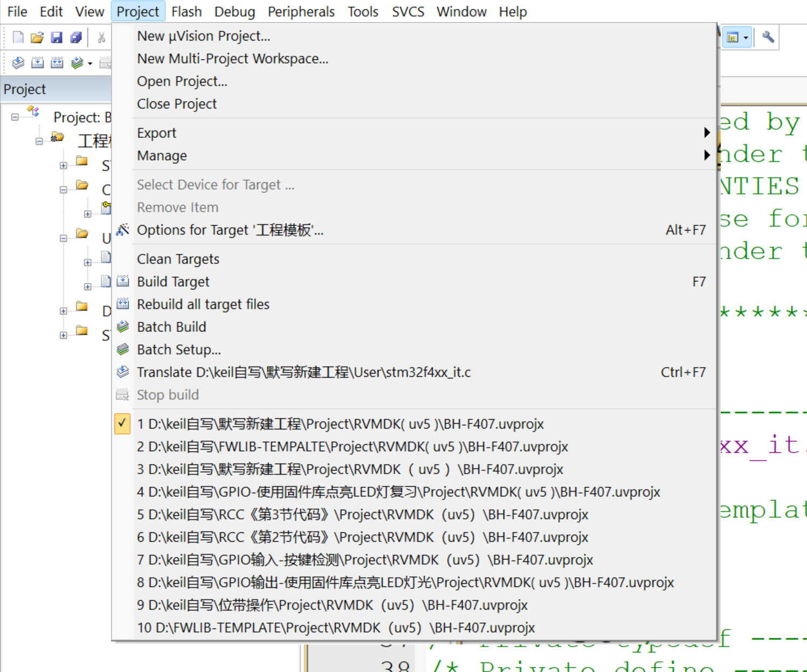The width and height of the screenshot is (807, 672).
Task: Click the icon beside Batch Build menu entry
Action: (x=123, y=327)
